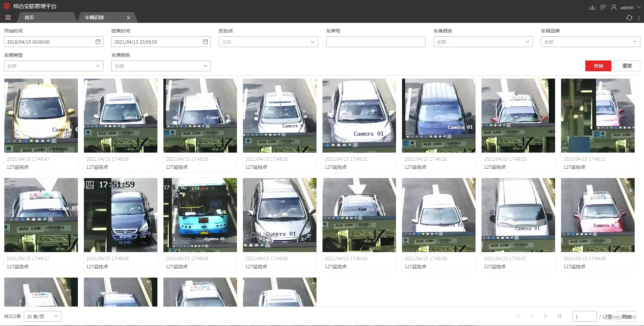This screenshot has height=326, width=644.
Task: Switch to the 首页 tab
Action: (x=29, y=17)
